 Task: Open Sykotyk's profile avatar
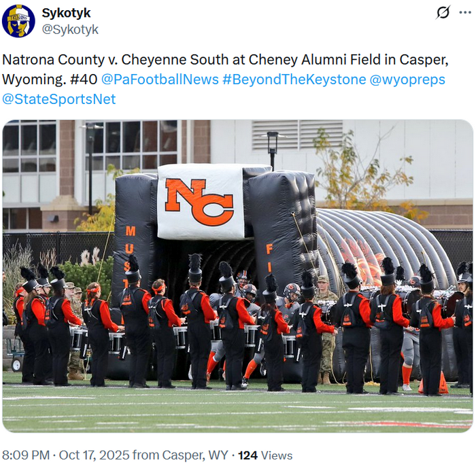[19, 21]
